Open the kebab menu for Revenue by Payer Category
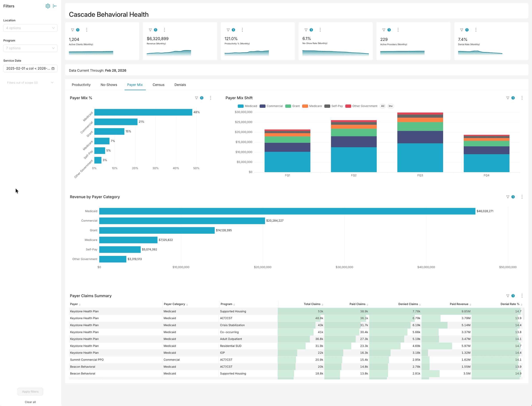 [522, 197]
